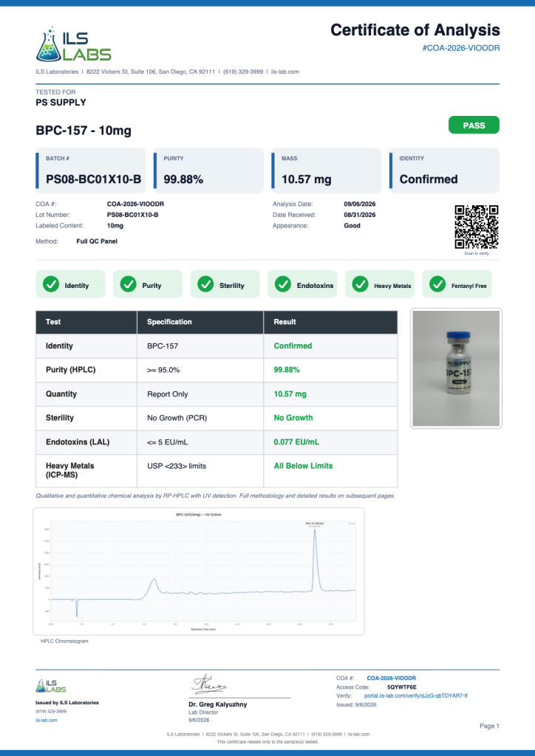
Task: Click ils-lab.com in the header address line
Action: (284, 72)
